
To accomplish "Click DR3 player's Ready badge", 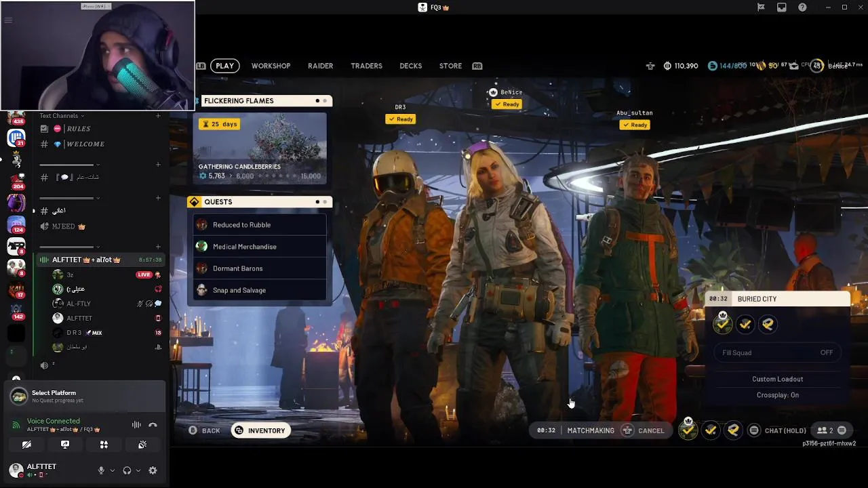I will [400, 119].
